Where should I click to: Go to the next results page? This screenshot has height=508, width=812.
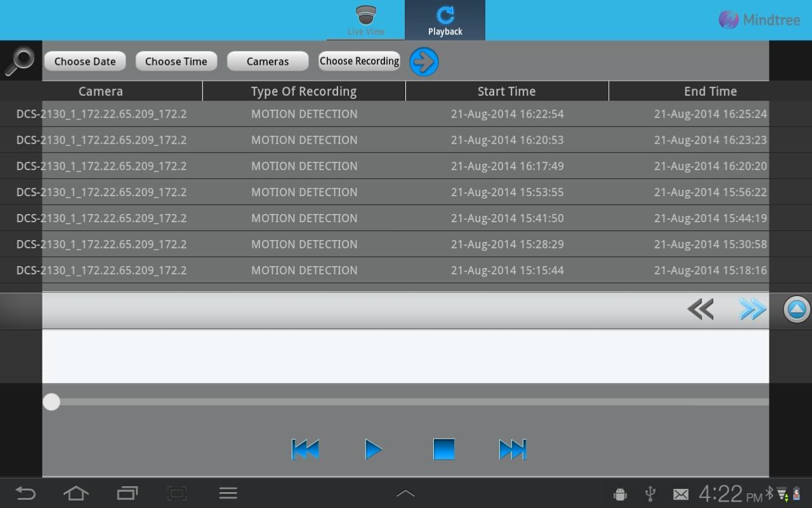[752, 309]
